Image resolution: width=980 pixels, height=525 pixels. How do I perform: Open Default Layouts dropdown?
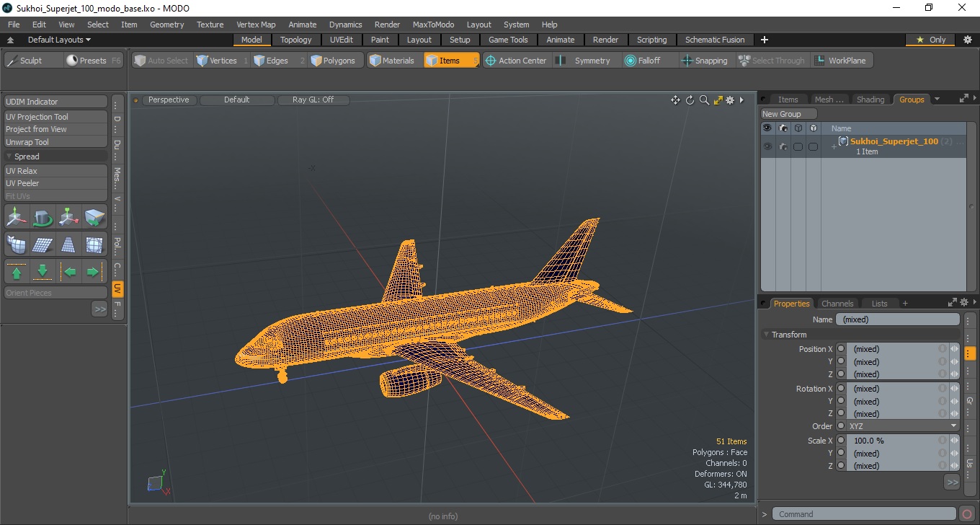(x=59, y=40)
